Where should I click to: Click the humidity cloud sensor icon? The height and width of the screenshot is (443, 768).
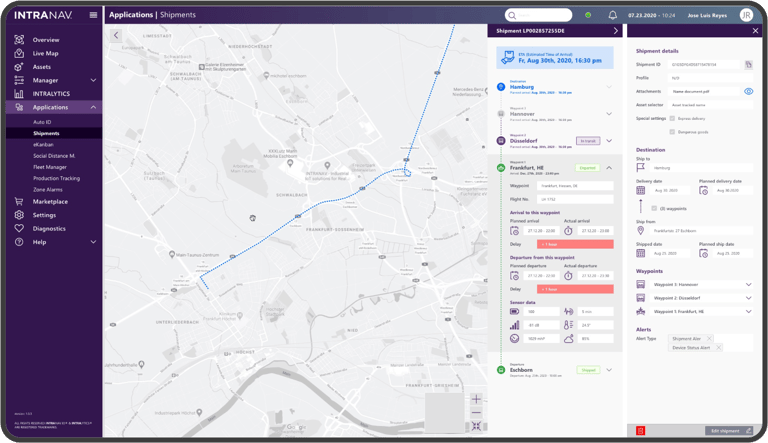click(x=568, y=339)
